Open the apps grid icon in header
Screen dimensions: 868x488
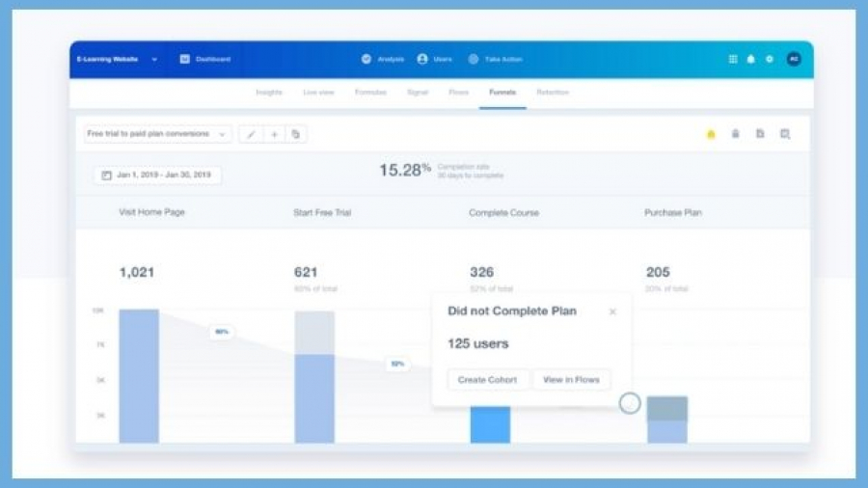(x=733, y=59)
